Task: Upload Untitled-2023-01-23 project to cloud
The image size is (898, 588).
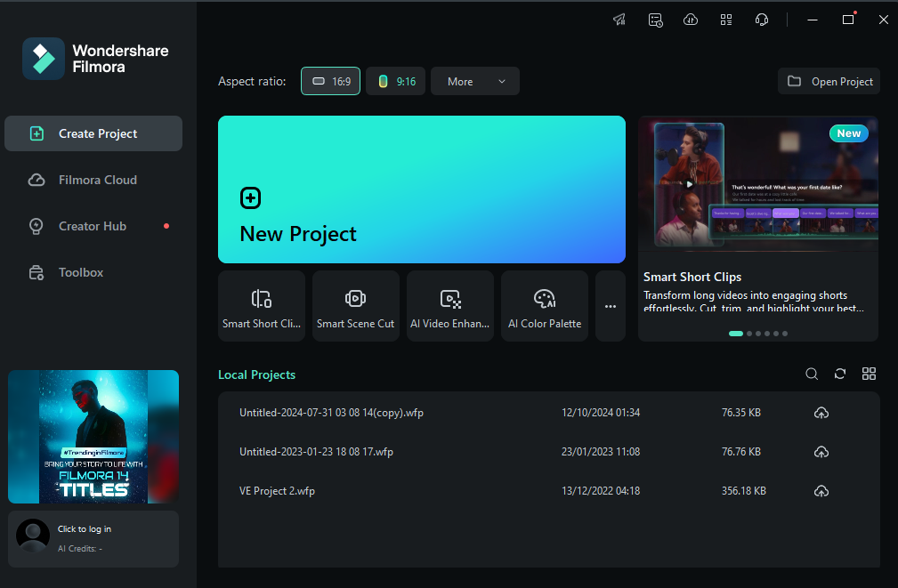Action: pyautogui.click(x=821, y=452)
